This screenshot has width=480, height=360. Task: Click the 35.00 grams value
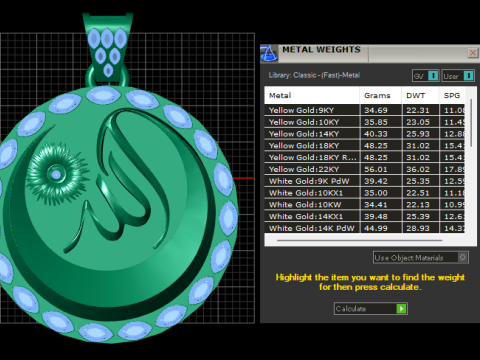[376, 193]
